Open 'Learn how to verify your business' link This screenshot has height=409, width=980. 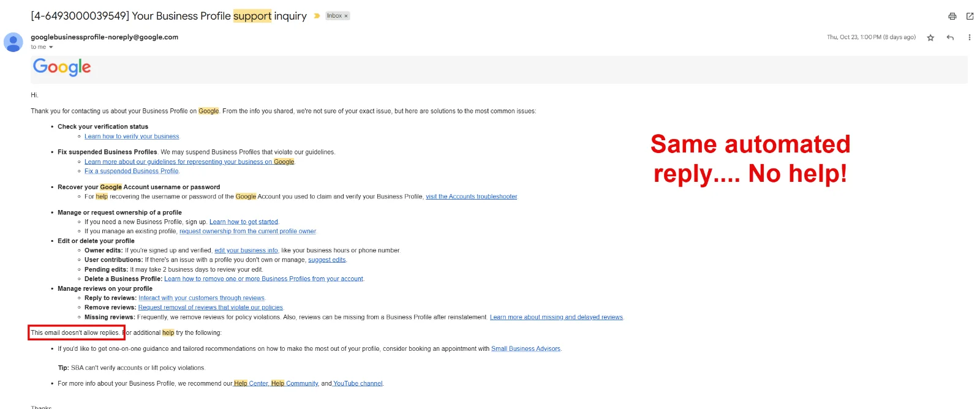[132, 137]
